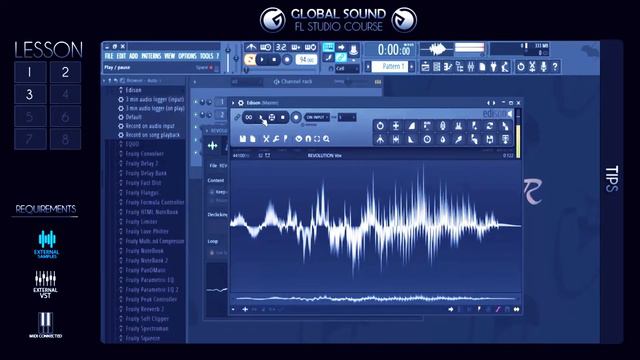Image resolution: width=640 pixels, height=360 pixels.
Task: Select 'Record on audio input' preset in browser
Action: [150, 126]
